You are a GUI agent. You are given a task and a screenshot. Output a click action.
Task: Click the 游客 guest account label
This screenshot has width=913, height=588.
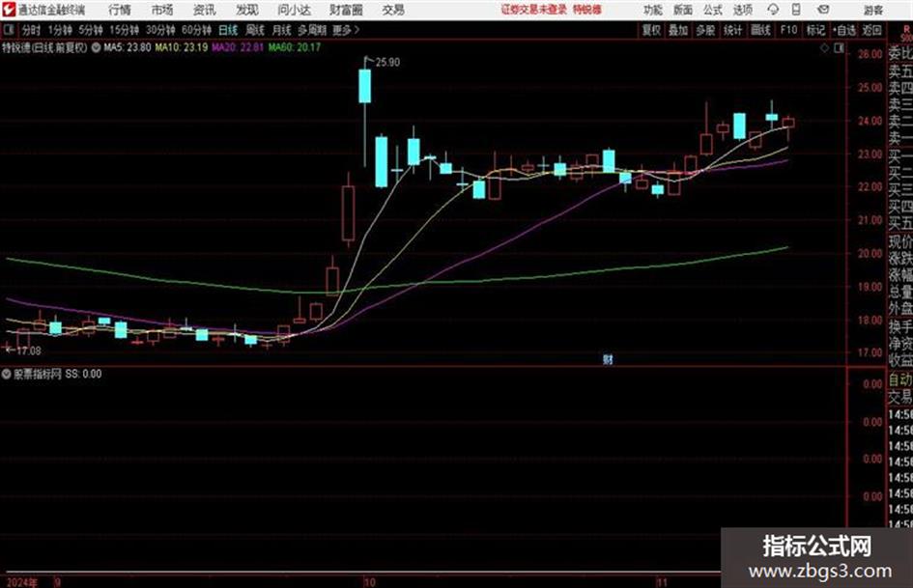tap(873, 10)
